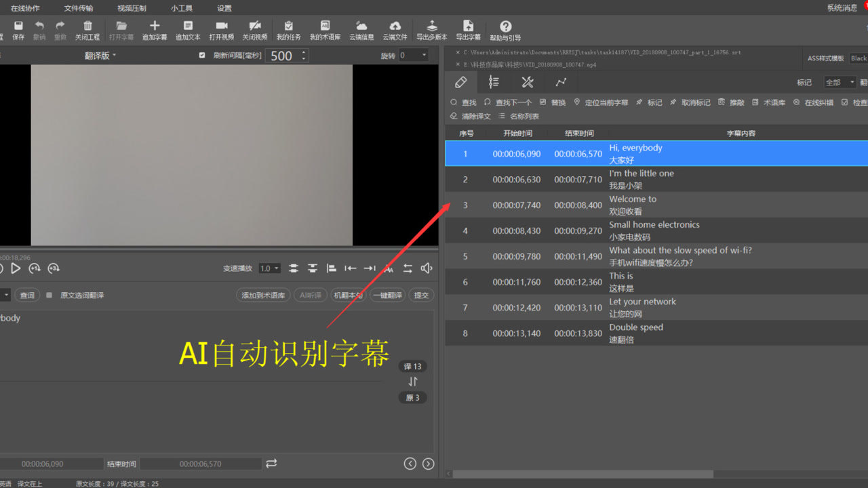The height and width of the screenshot is (488, 868).
Task: Skip forward three seconds (+3)
Action: (x=54, y=268)
